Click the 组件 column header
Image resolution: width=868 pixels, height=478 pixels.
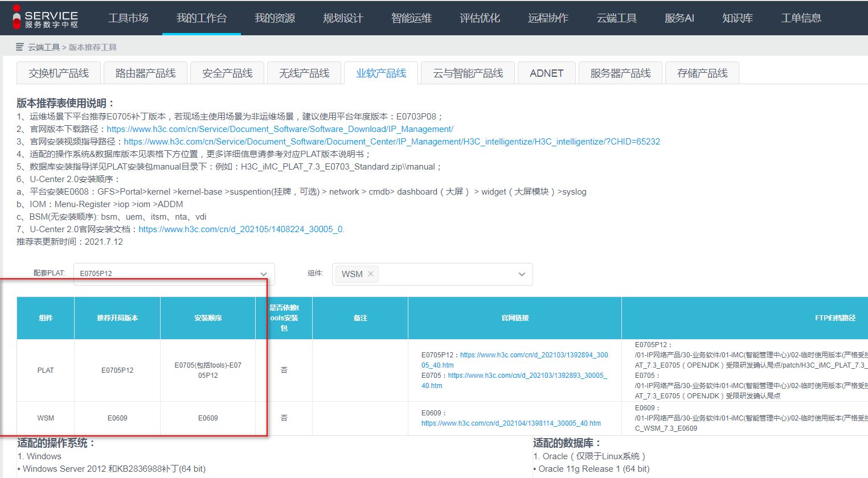tap(46, 318)
